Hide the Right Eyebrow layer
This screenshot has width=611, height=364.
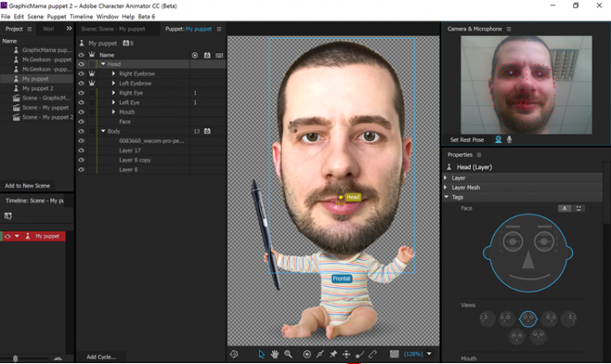tap(81, 74)
